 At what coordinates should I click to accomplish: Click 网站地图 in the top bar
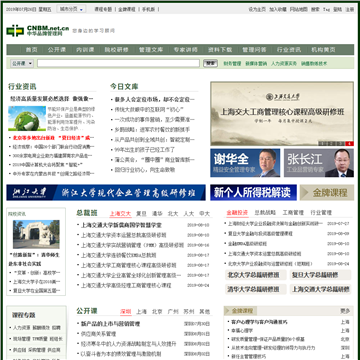(299, 9)
